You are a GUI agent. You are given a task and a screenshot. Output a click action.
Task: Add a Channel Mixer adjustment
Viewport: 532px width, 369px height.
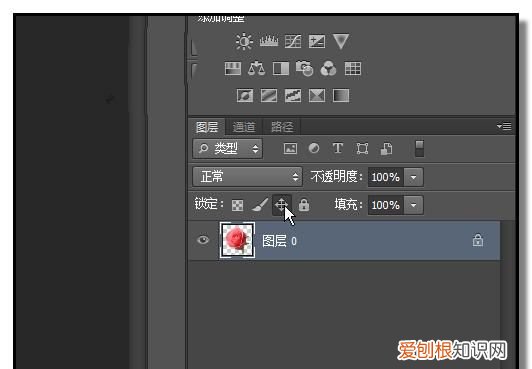click(x=328, y=69)
